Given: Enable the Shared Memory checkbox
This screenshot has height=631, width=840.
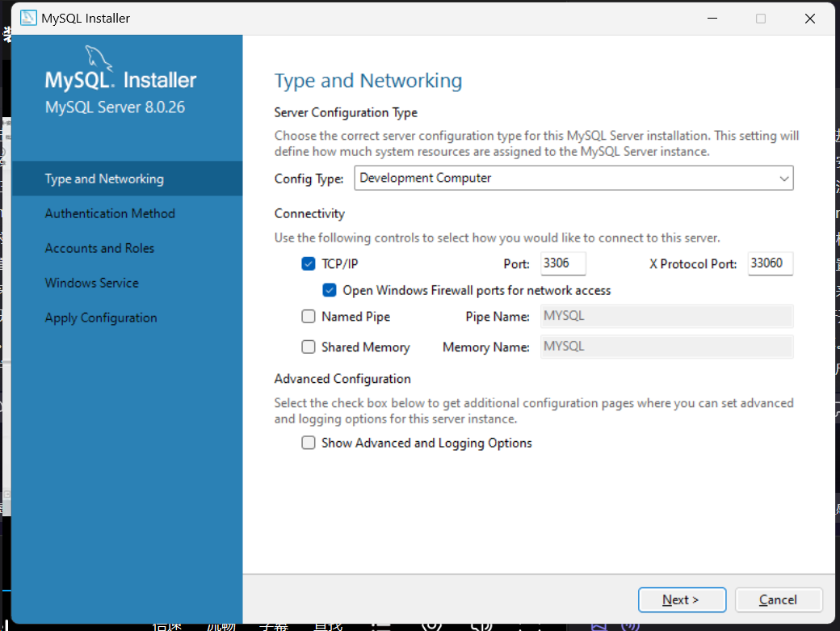Looking at the screenshot, I should (x=308, y=347).
